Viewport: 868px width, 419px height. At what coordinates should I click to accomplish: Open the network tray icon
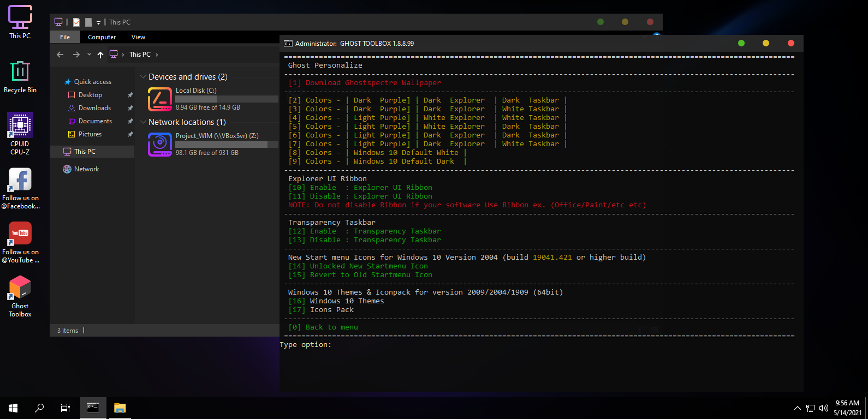coord(811,408)
